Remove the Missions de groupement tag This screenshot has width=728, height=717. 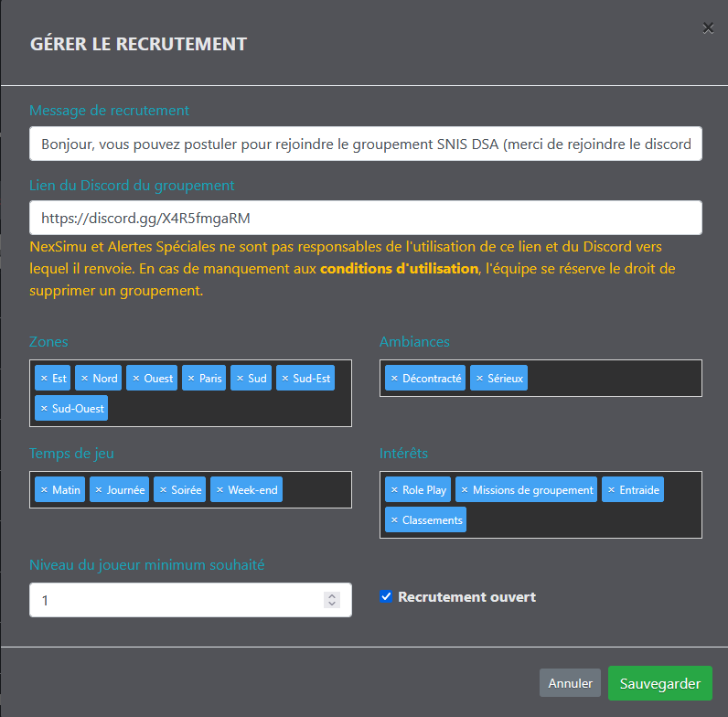[465, 490]
